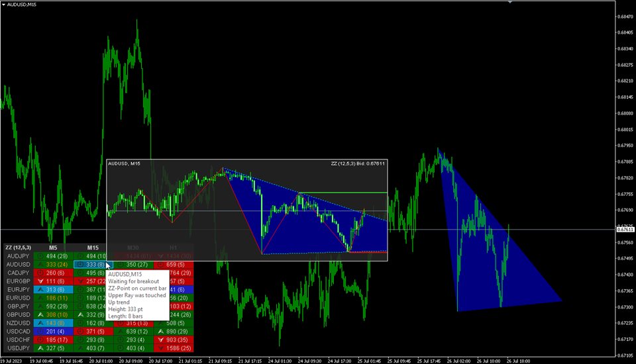Click the circle waiting icon in USDCAD M15 cell

click(80, 332)
